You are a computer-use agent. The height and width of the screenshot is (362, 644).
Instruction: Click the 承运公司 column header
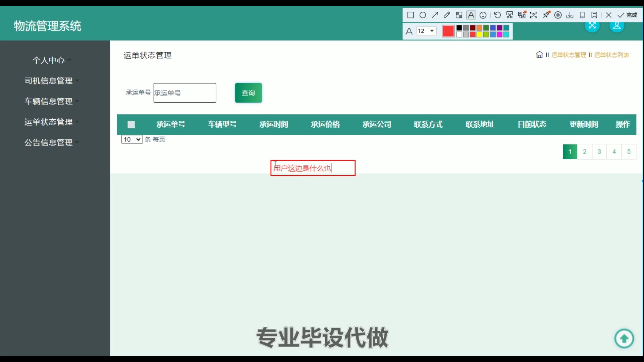pos(377,124)
